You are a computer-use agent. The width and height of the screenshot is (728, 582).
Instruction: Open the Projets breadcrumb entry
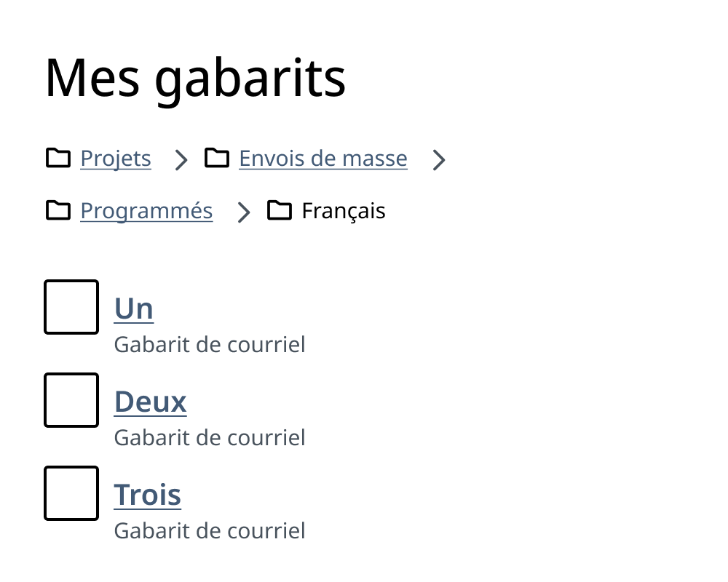coord(116,158)
